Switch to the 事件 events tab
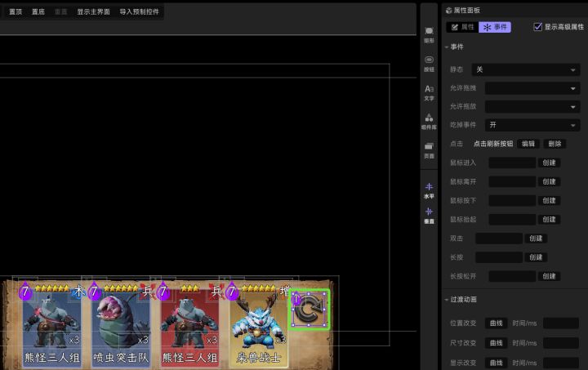The image size is (588, 370). 495,27
